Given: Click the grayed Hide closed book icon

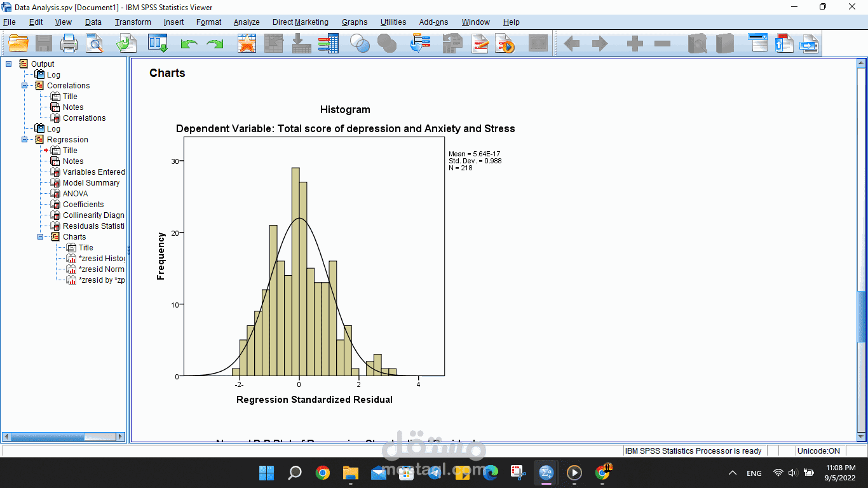Looking at the screenshot, I should (x=725, y=43).
